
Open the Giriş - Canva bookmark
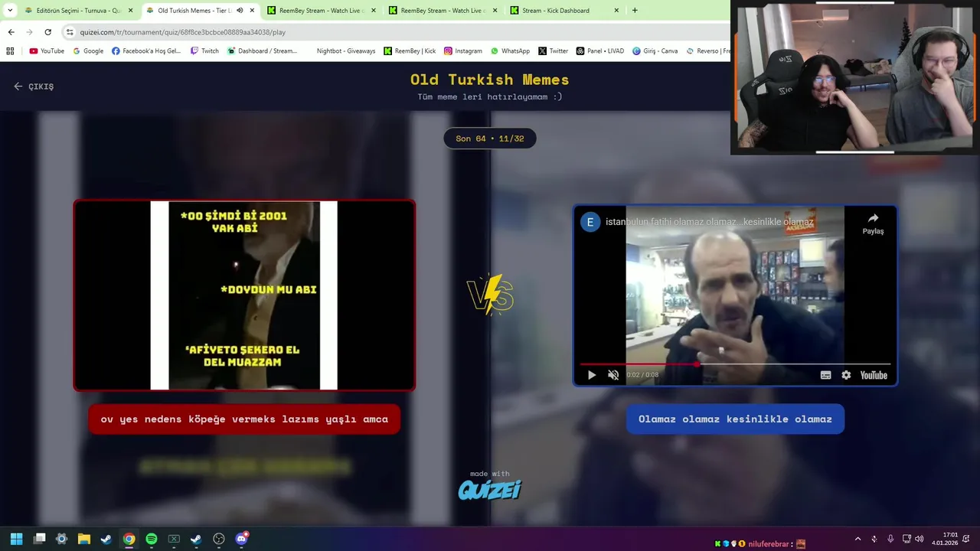point(655,51)
